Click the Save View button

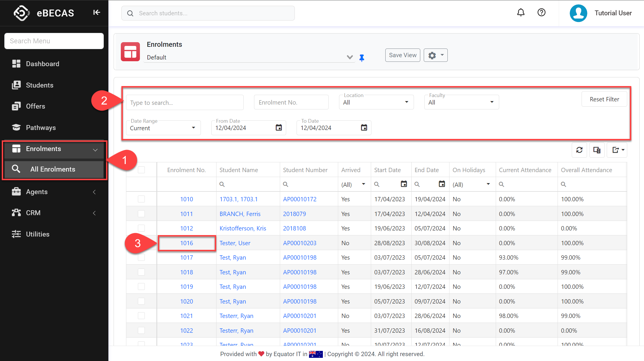(402, 55)
